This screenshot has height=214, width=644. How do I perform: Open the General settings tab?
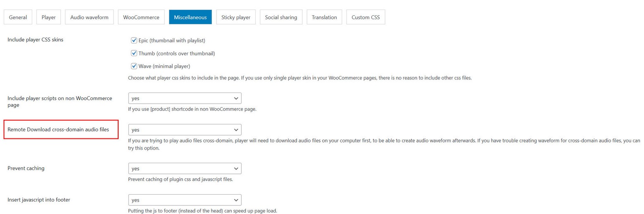point(18,17)
